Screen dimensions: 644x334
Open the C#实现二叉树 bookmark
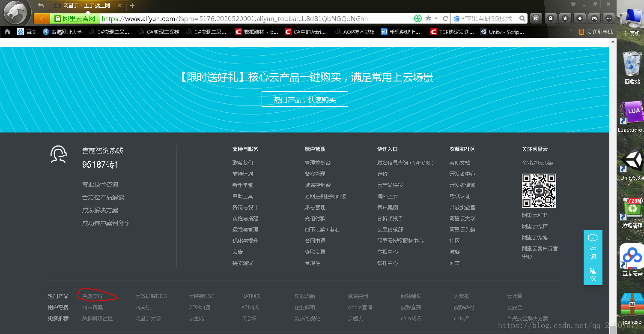click(x=158, y=32)
